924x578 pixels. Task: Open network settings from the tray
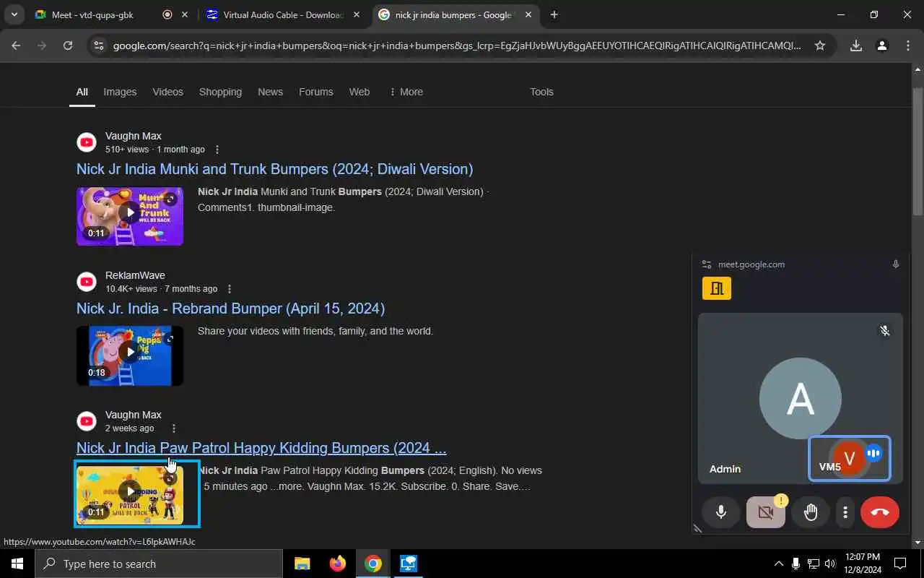click(814, 564)
